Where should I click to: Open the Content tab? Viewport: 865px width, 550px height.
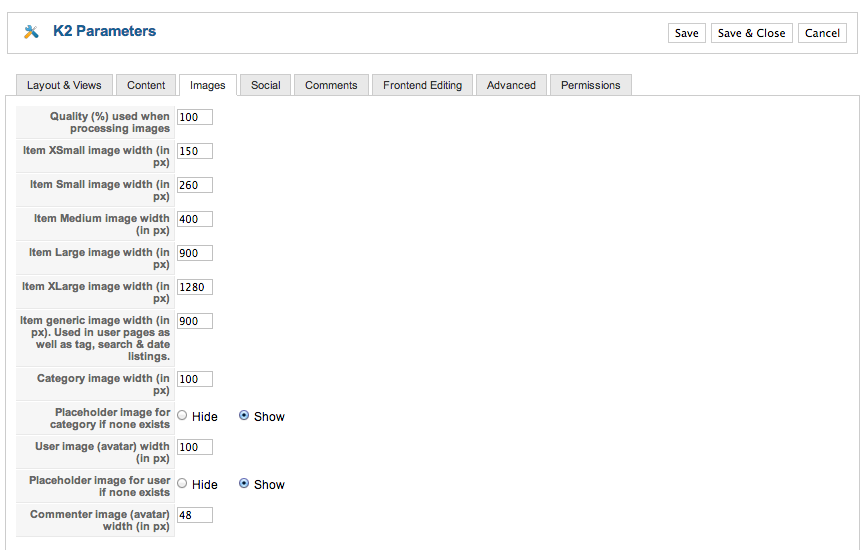pos(146,85)
